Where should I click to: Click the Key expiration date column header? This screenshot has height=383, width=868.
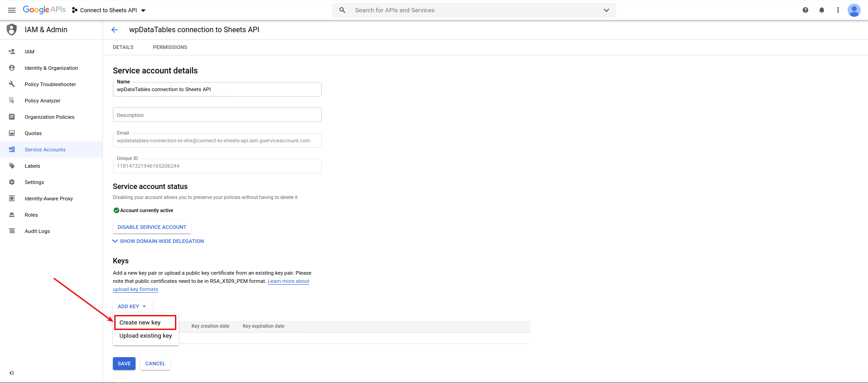pos(263,326)
